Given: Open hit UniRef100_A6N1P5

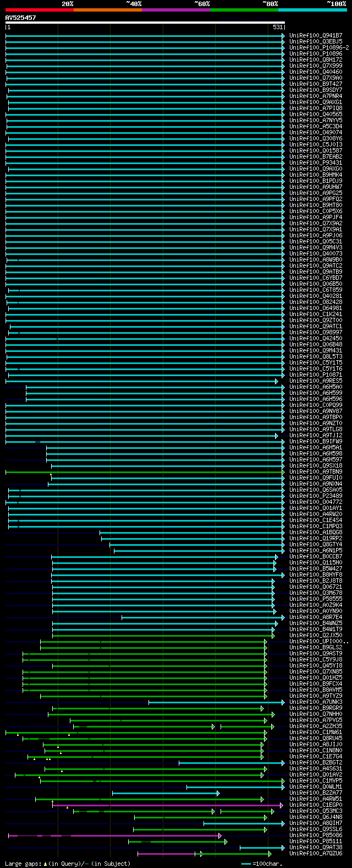Looking at the screenshot, I should point(316,550).
